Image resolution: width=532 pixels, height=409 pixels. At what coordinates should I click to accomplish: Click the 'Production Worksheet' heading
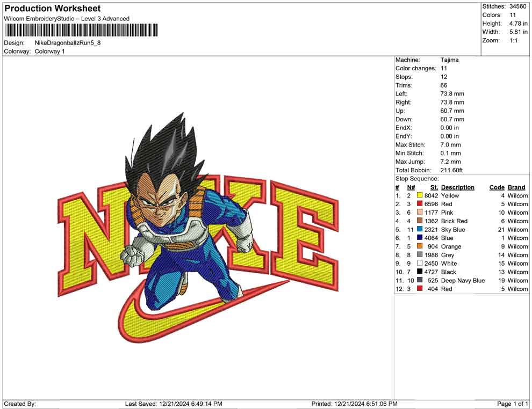52,9
